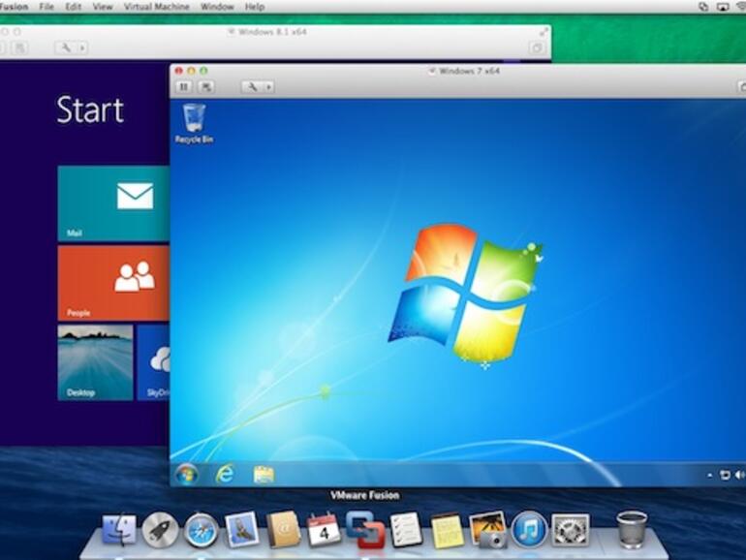Click Unity view button in Windows 8.1 window
The image size is (746, 560).
[x=537, y=47]
